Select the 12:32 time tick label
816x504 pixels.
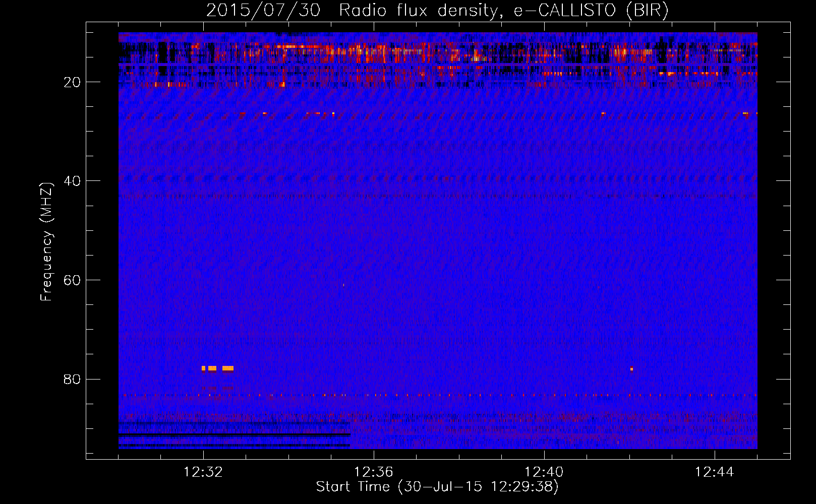pos(203,472)
